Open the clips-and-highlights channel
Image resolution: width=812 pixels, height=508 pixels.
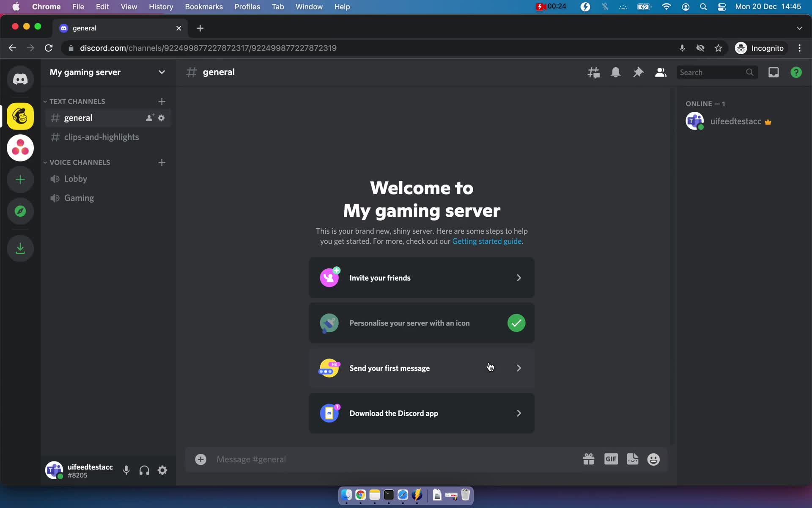pos(102,137)
